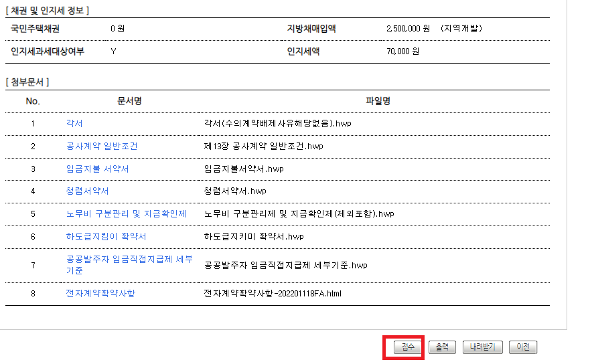Click the 내려받기 button

point(482,347)
